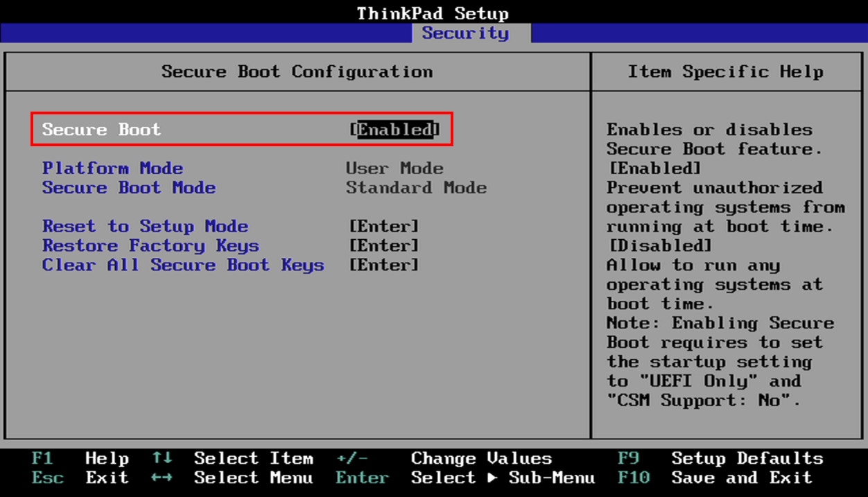The width and height of the screenshot is (868, 497).
Task: Click the left-right arrows Select Menu icon
Action: [162, 478]
